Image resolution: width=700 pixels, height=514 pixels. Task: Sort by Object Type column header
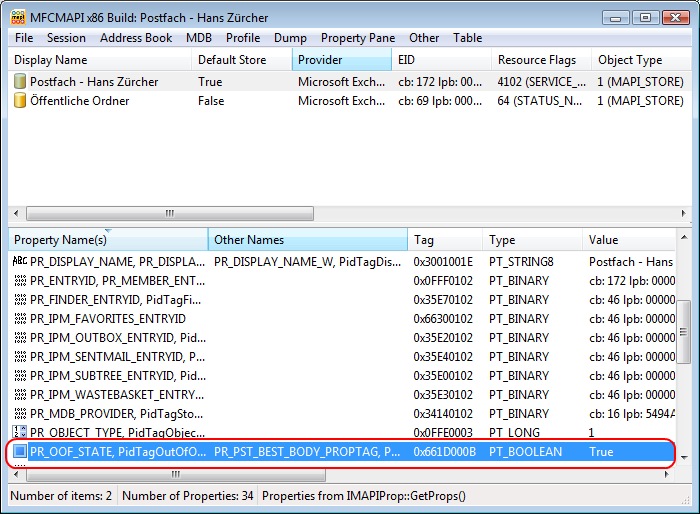[x=642, y=60]
